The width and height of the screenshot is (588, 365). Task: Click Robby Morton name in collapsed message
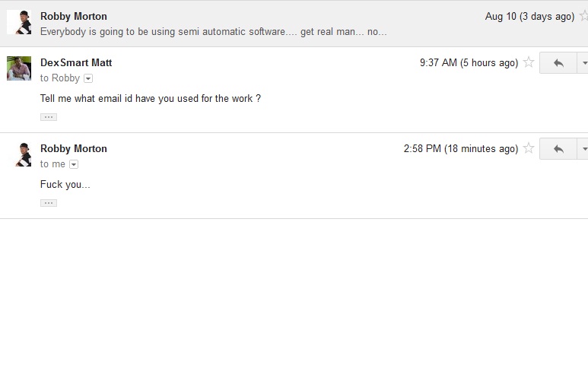coord(74,16)
